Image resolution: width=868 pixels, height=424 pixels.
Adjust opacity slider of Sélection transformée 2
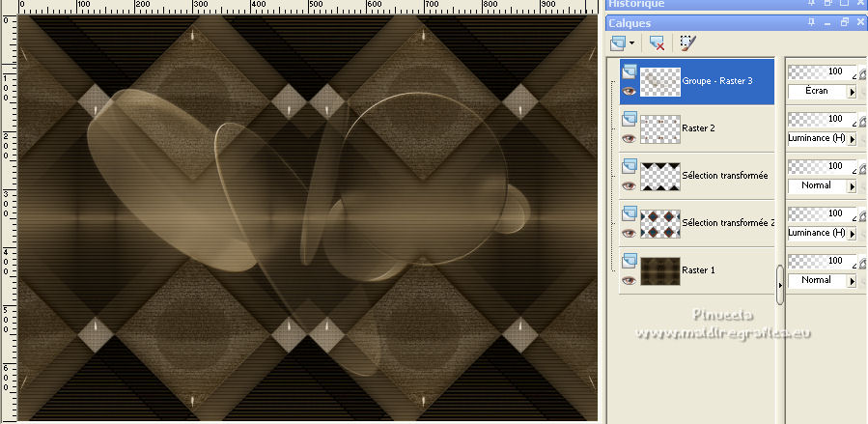(x=822, y=213)
